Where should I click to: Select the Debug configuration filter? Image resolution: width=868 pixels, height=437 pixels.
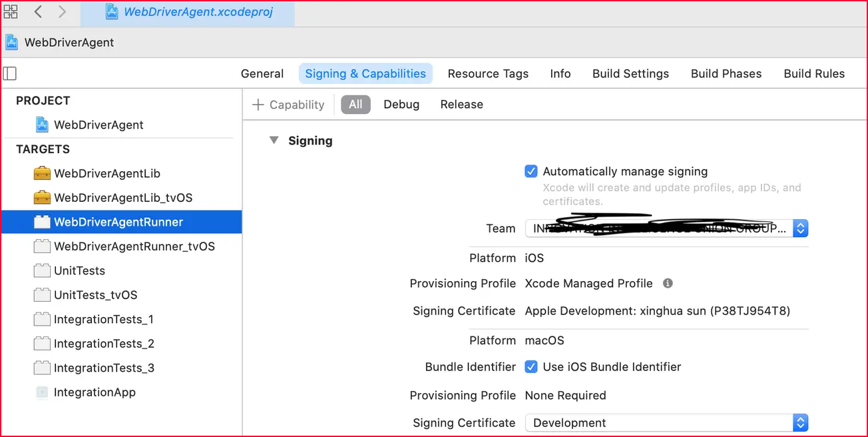(401, 105)
